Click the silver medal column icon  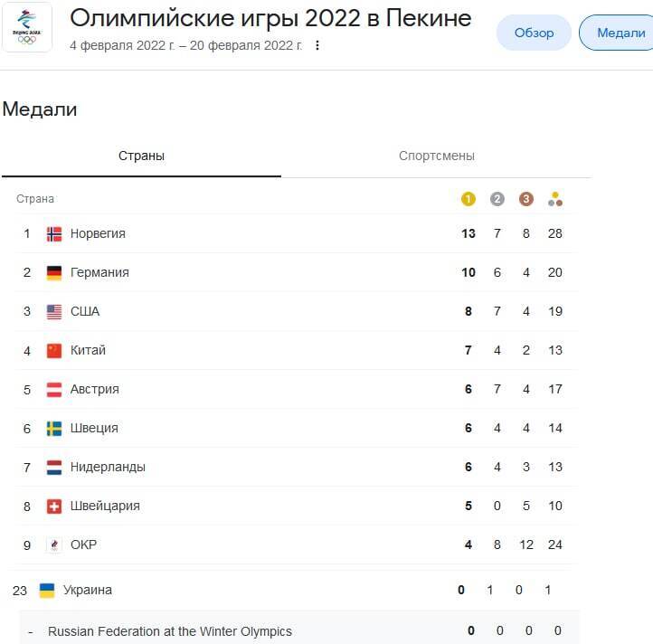point(497,199)
